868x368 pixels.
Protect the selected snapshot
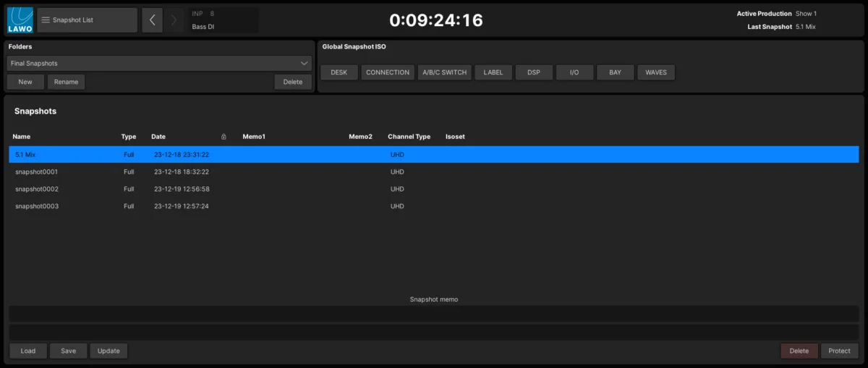(840, 351)
